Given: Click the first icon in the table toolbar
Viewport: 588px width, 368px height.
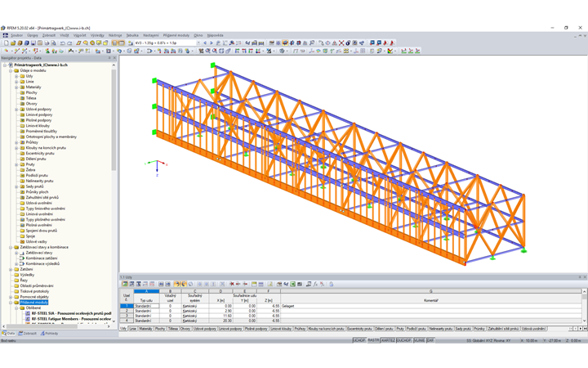Looking at the screenshot, I should pos(125,284).
